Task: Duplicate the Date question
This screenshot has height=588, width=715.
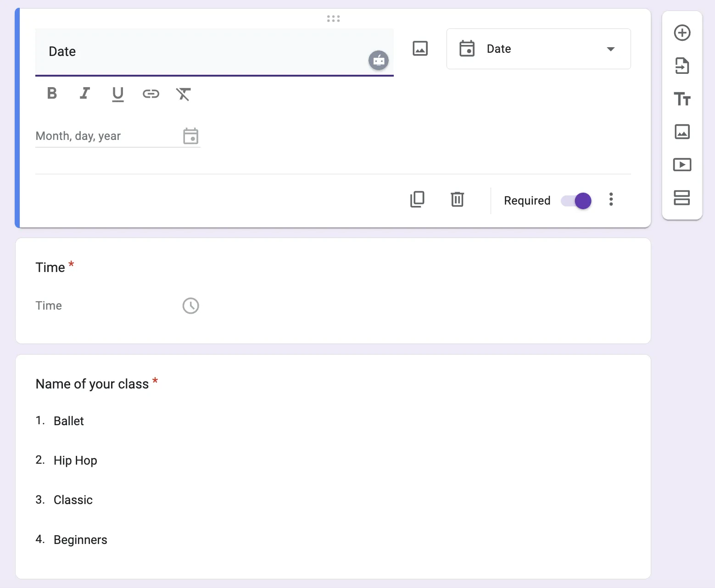Action: pyautogui.click(x=417, y=200)
